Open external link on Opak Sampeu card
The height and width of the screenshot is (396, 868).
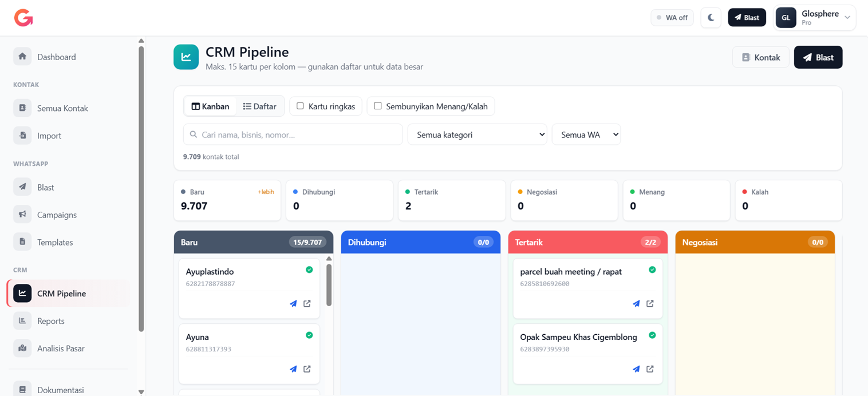point(650,369)
